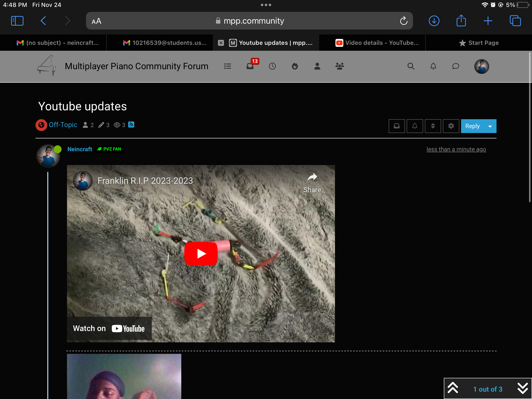Open the Off-Topic category link
The width and height of the screenshot is (532, 399).
[63, 125]
